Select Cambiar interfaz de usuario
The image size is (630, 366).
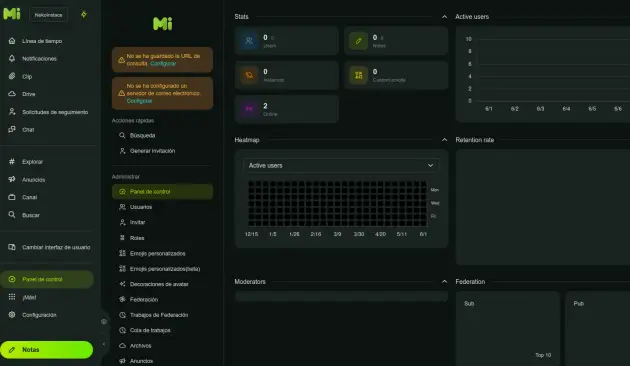56,247
